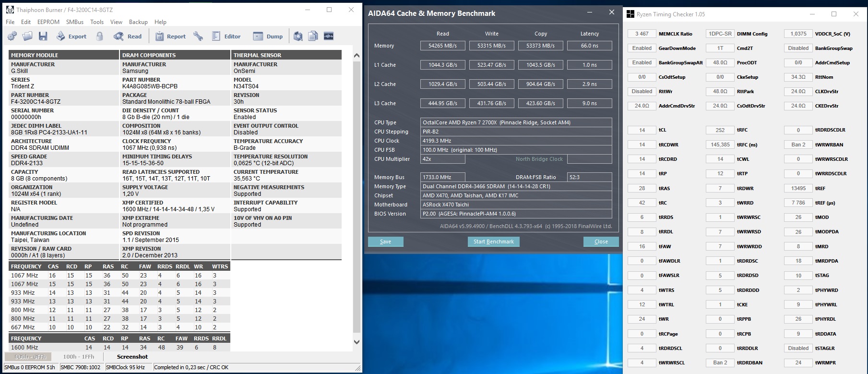Open the Editor from Thaiphoon toolbar
Image resolution: width=868 pixels, height=374 pixels.
point(226,36)
